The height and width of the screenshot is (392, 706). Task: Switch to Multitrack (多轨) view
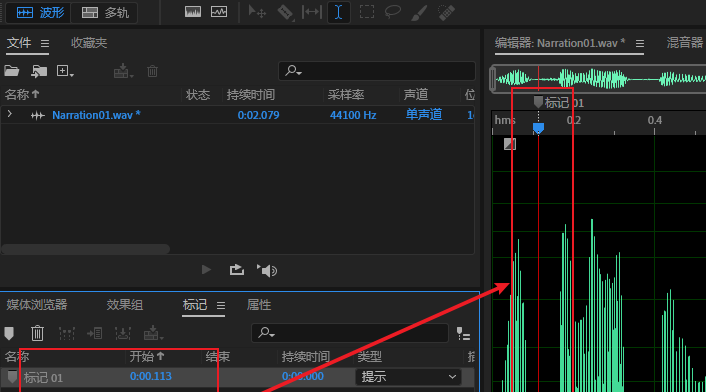tap(104, 13)
